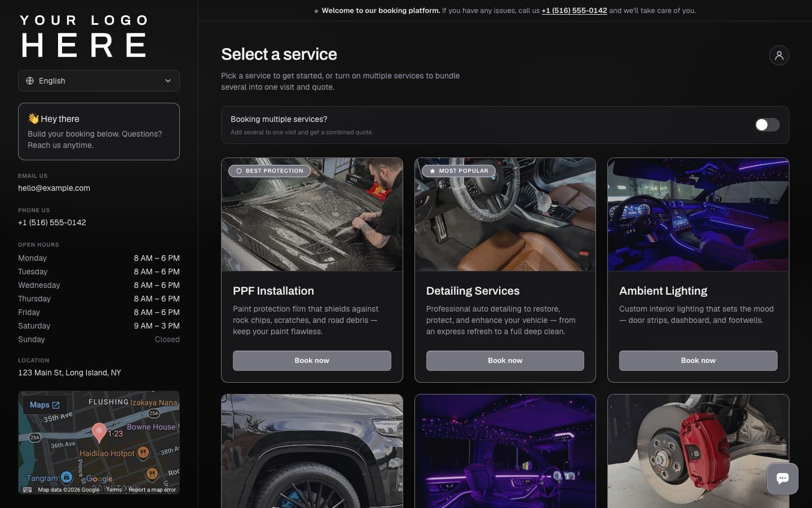812x508 pixels.
Task: Click the Hey there greeting card
Action: [99, 132]
